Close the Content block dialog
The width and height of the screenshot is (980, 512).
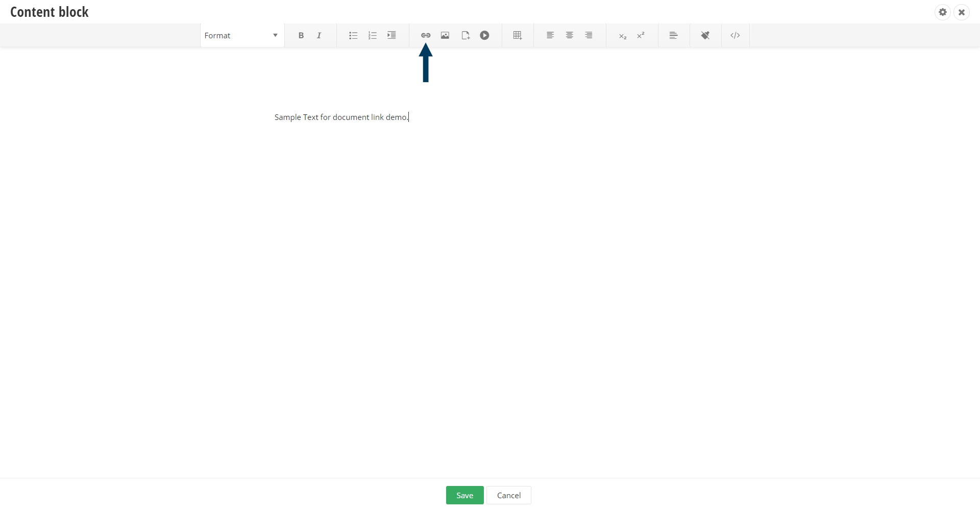tap(962, 12)
